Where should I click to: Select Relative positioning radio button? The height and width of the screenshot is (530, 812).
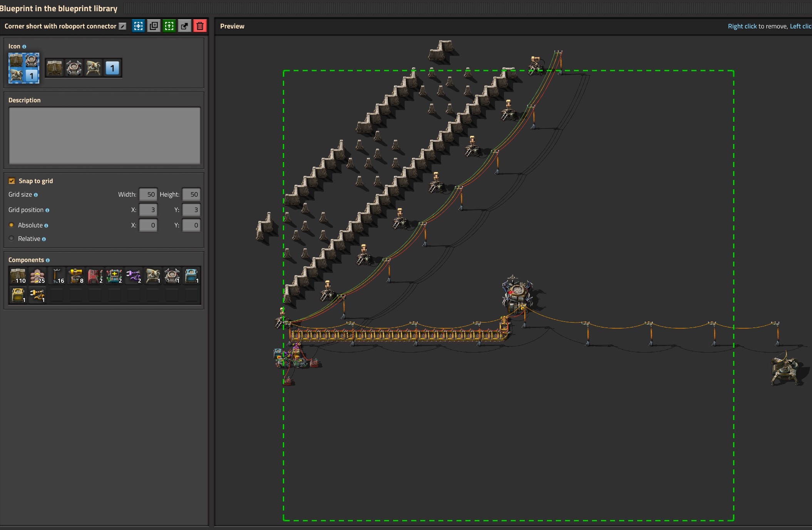coord(12,238)
